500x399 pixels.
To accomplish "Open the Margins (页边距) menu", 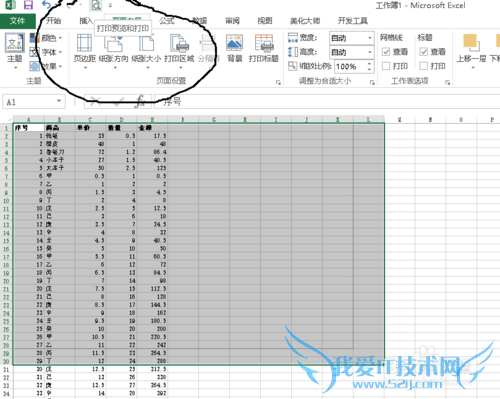I will pyautogui.click(x=84, y=50).
